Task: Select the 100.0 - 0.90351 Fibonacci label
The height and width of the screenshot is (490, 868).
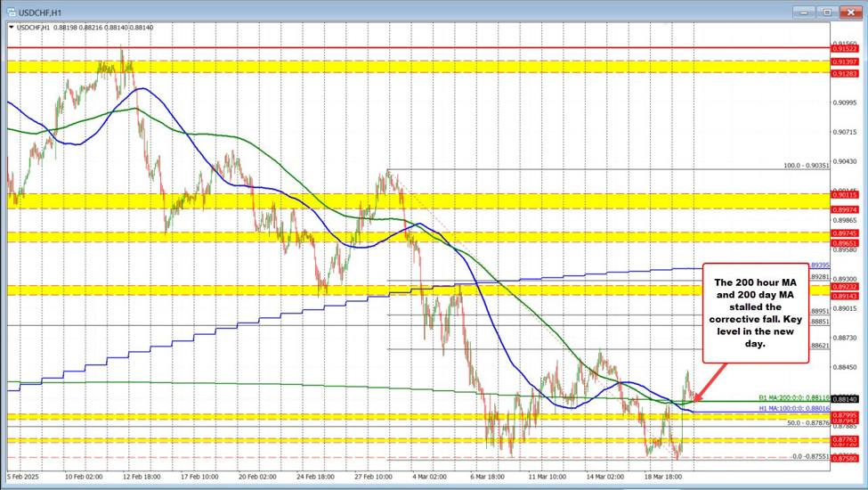Action: (x=805, y=166)
